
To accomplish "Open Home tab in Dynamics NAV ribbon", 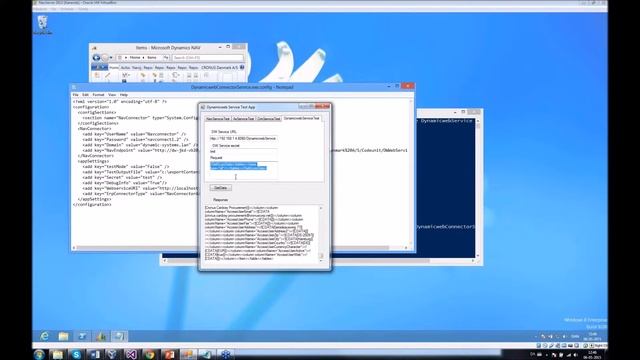I will click(x=114, y=67).
